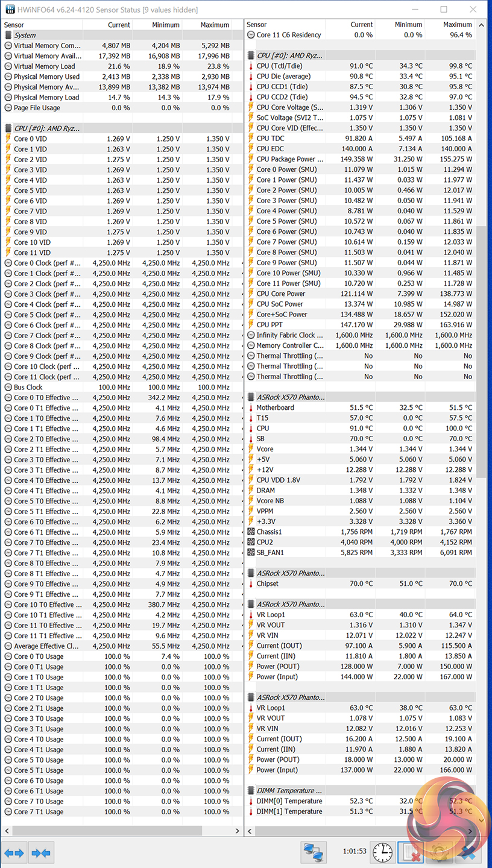
Task: Click the shrink columns inward arrows button
Action: (41, 853)
